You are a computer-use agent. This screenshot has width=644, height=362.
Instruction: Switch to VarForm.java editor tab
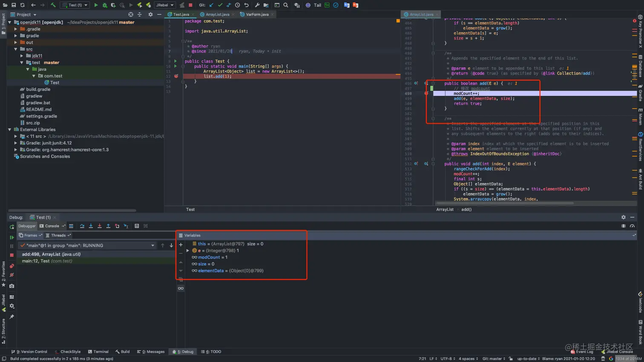coord(257,14)
